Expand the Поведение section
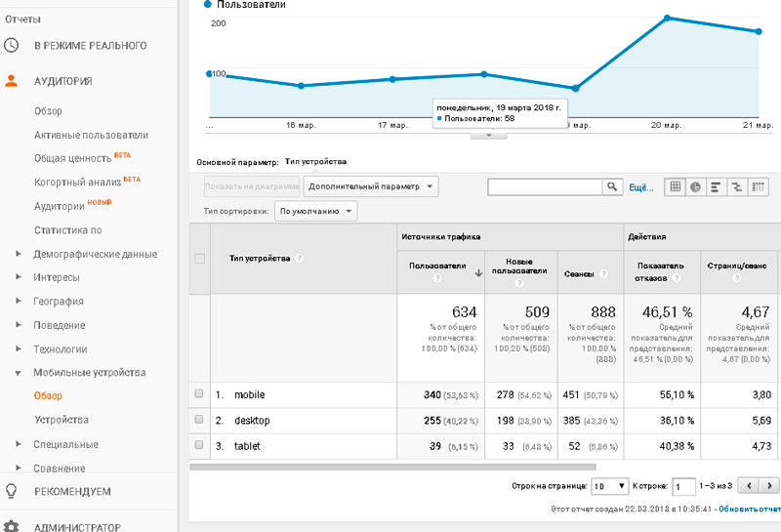Image resolution: width=781 pixels, height=532 pixels. click(x=19, y=324)
